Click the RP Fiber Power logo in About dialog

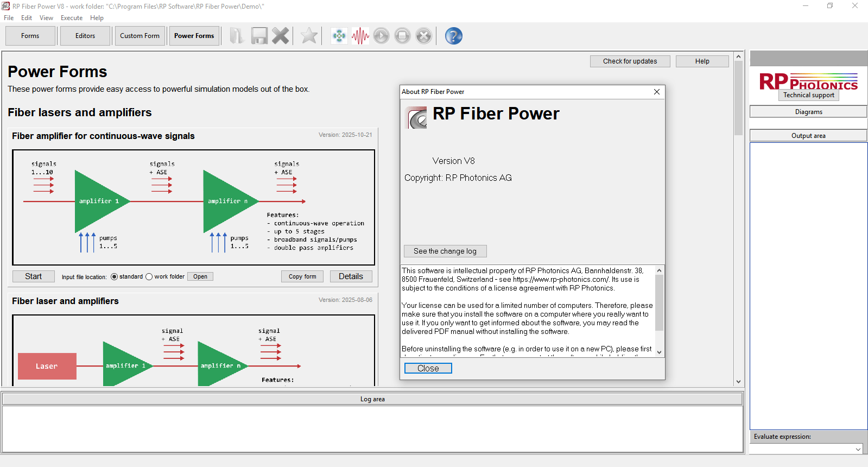tap(416, 117)
